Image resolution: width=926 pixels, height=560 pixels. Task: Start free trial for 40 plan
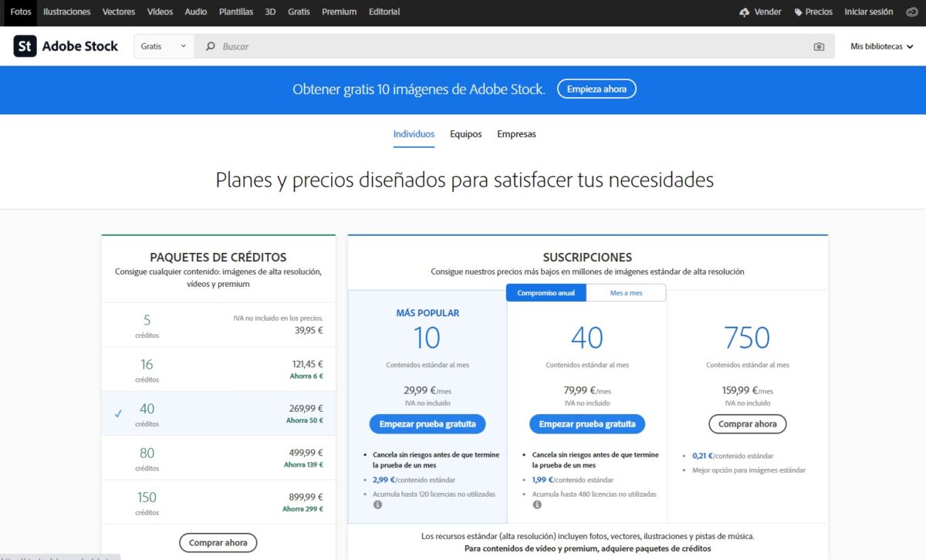(x=587, y=424)
